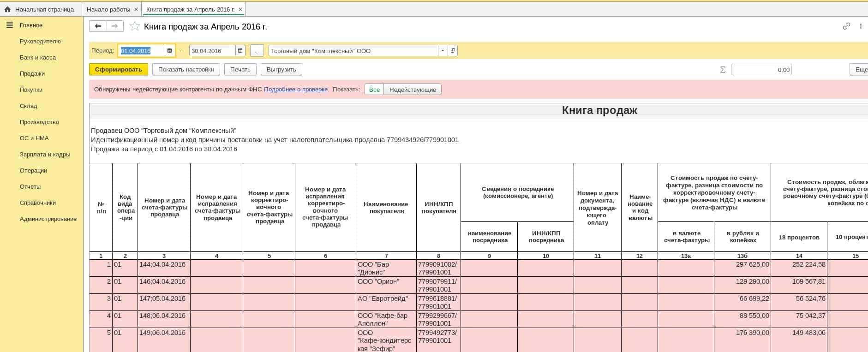Click the Выгрузить button
The width and height of the screenshot is (868, 352).
(281, 70)
